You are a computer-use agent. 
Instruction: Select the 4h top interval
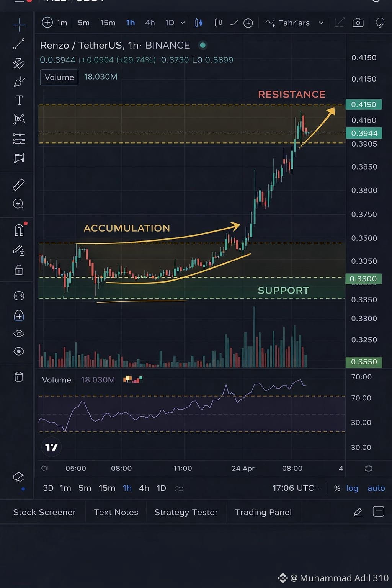pyautogui.click(x=150, y=23)
